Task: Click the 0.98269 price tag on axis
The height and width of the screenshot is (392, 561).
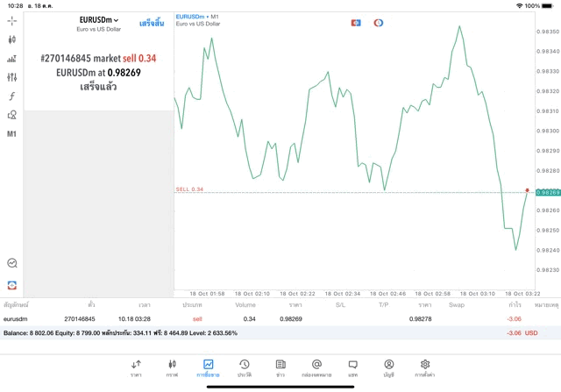Action: [548, 193]
